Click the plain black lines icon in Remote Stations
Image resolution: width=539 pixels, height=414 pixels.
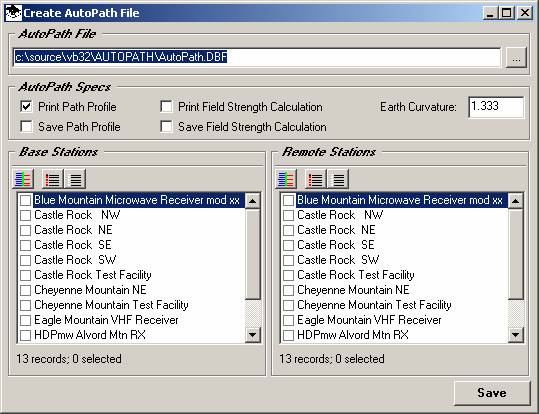point(338,179)
